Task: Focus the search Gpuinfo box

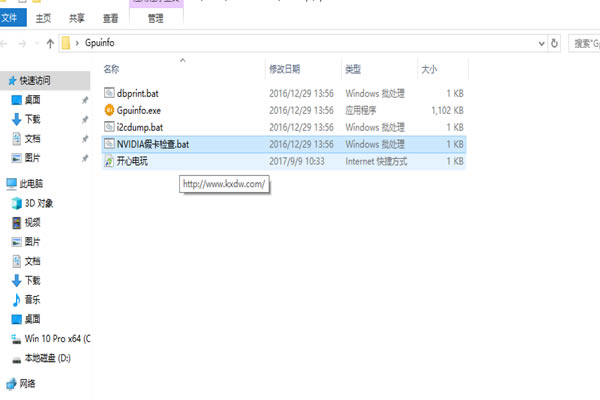Action: point(584,43)
